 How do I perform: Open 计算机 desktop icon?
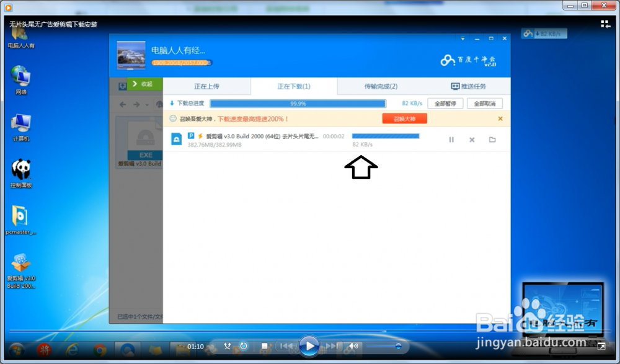[21, 127]
